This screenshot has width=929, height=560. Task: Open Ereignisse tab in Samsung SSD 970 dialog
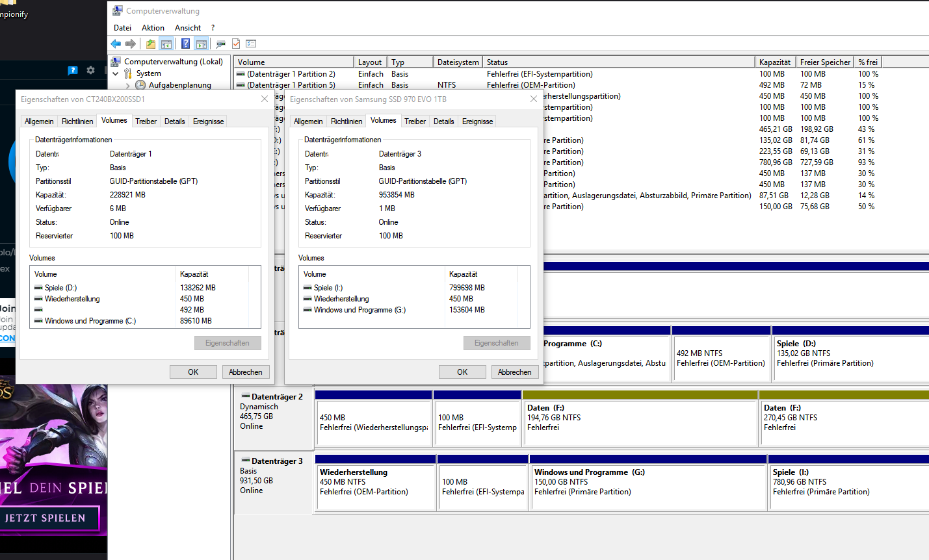click(x=477, y=121)
